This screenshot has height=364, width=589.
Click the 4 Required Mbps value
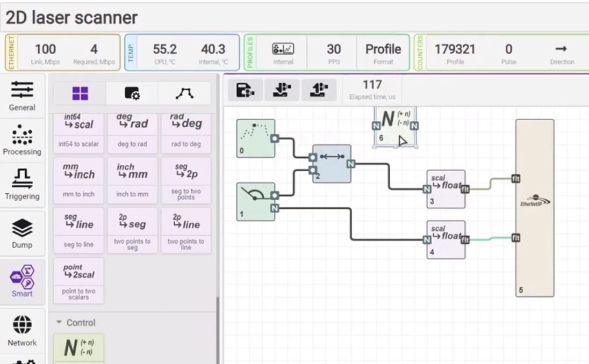click(x=94, y=49)
